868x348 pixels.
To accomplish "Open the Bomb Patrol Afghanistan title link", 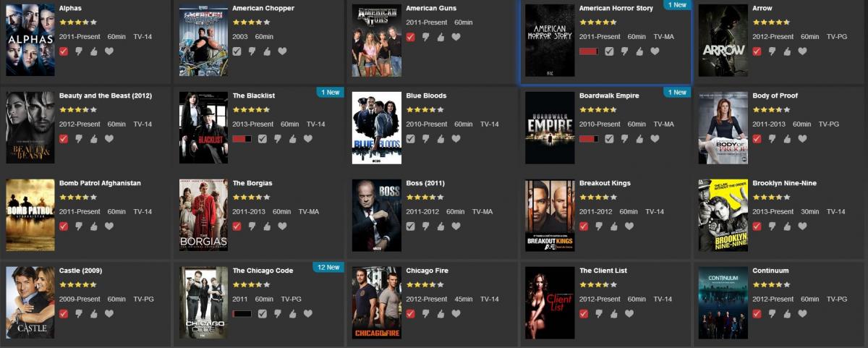I will pyautogui.click(x=100, y=183).
